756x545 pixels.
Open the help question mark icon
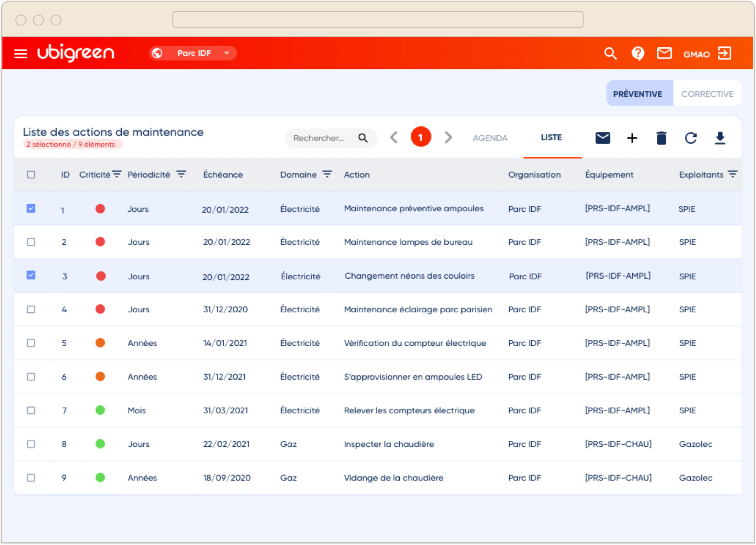(638, 54)
